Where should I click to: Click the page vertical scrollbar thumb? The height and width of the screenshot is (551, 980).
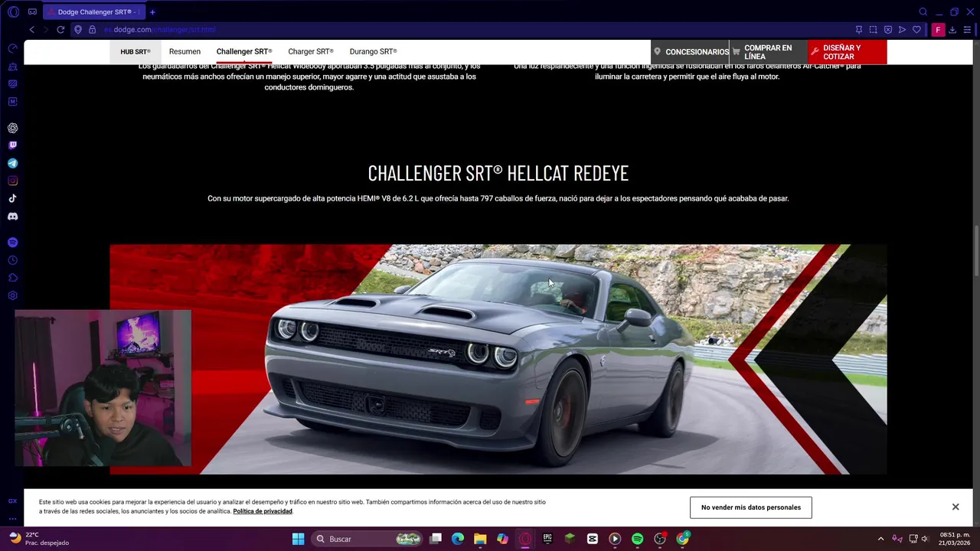click(x=976, y=250)
